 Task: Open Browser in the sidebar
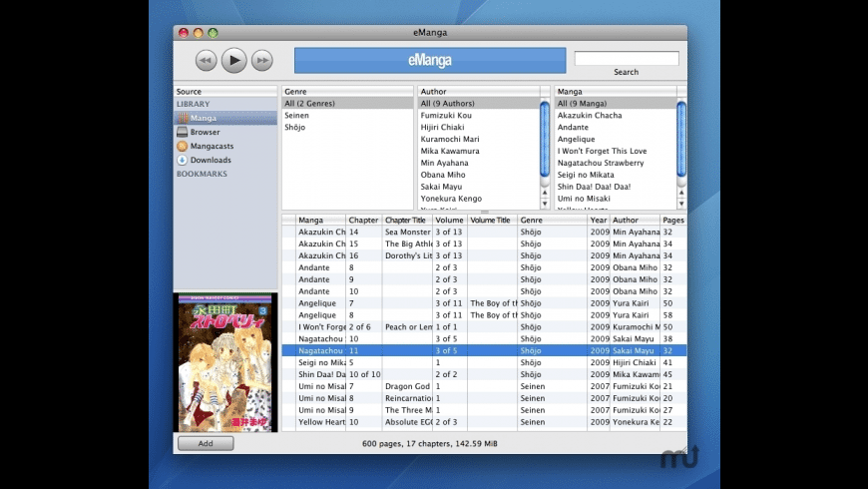point(205,132)
